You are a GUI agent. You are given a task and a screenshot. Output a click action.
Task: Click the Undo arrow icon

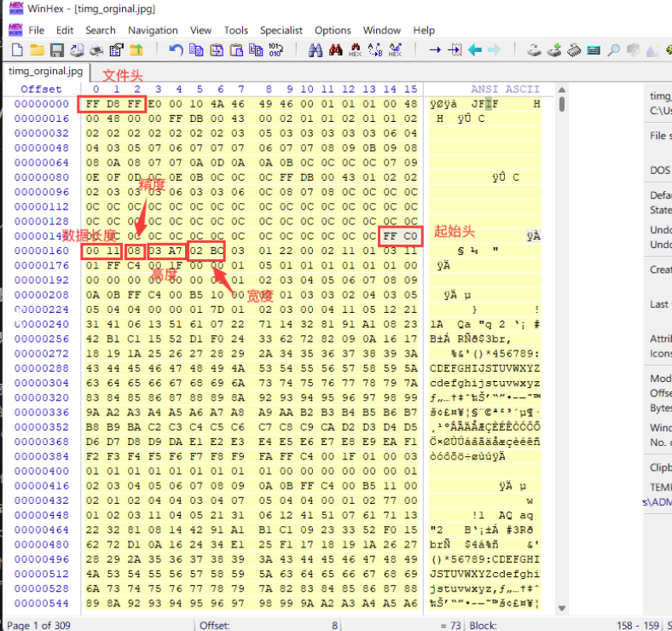pos(176,50)
